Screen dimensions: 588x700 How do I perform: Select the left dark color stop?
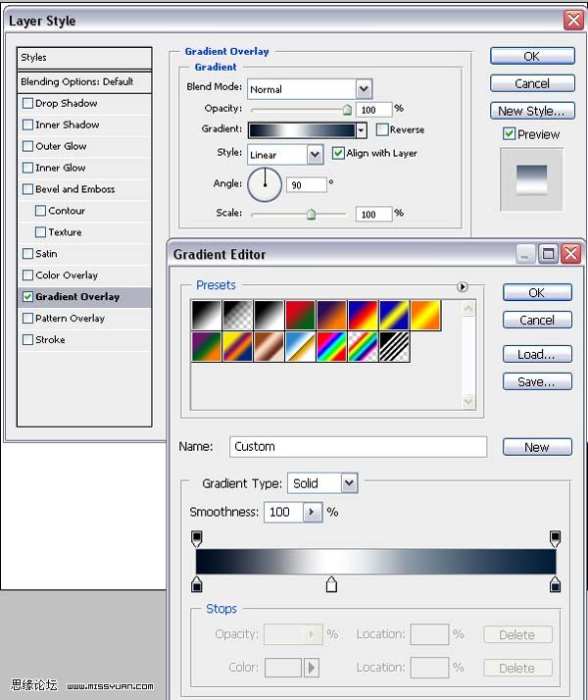(196, 584)
